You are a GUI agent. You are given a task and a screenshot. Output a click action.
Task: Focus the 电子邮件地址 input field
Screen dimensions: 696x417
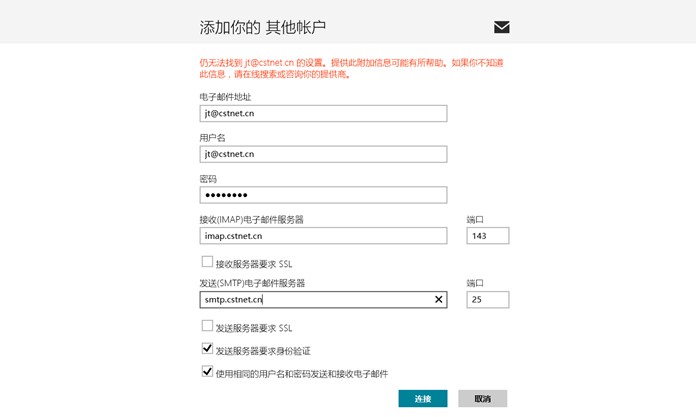(x=323, y=114)
